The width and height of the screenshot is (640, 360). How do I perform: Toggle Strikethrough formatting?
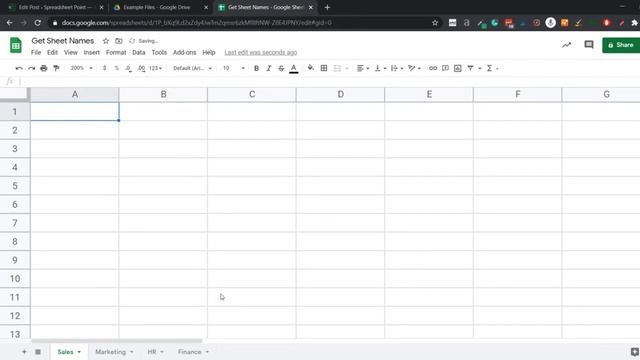(x=281, y=68)
